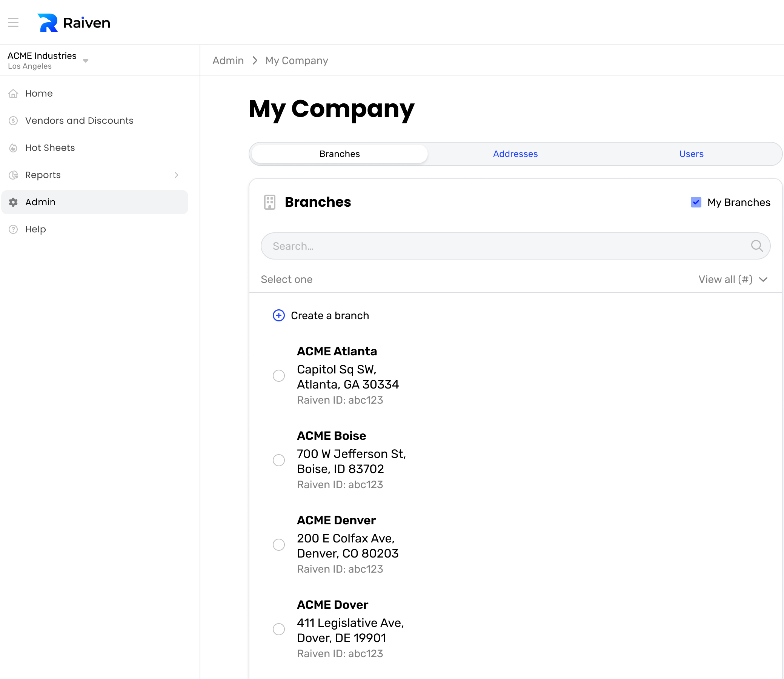Open the View all (#) dropdown
This screenshot has height=679, width=784.
pos(733,280)
